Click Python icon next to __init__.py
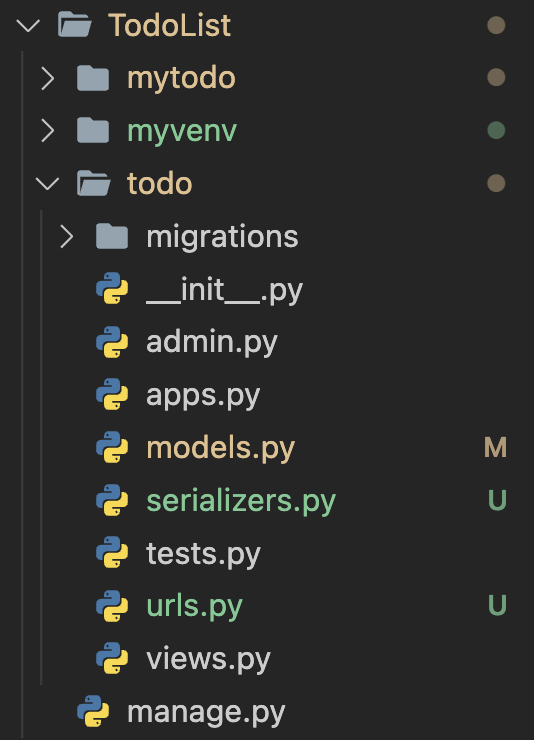The height and width of the screenshot is (740, 534). click(x=112, y=289)
